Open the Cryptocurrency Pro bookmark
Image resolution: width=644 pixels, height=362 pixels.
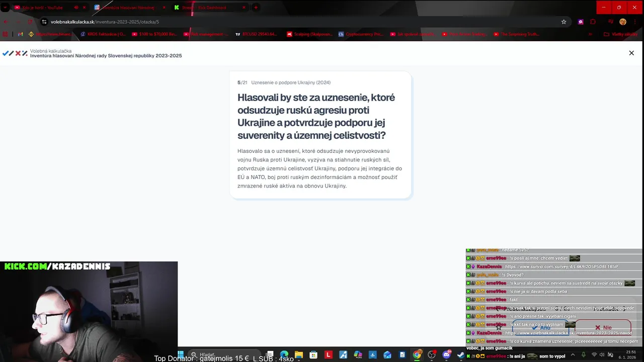coord(361,34)
